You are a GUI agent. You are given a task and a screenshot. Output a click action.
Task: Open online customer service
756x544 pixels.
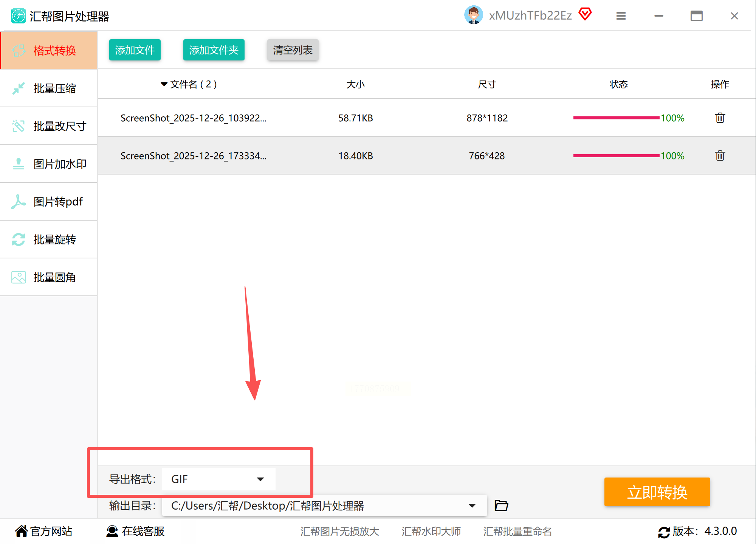[135, 531]
